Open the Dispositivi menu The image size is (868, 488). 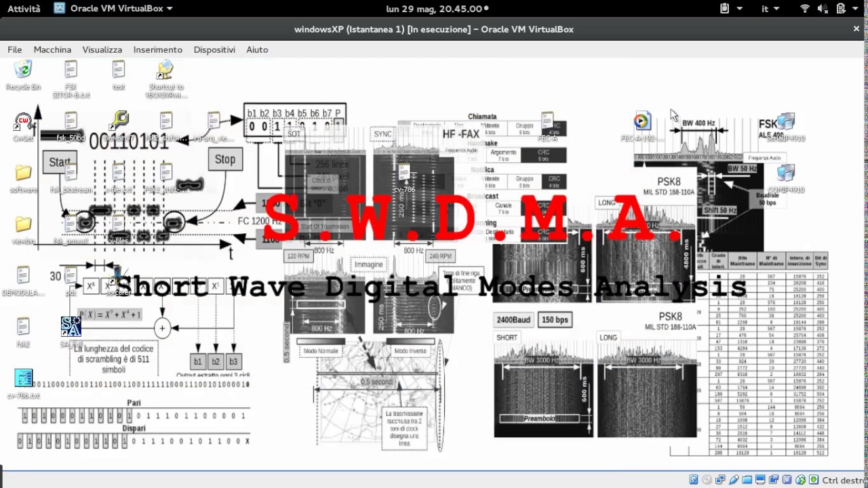(x=214, y=49)
